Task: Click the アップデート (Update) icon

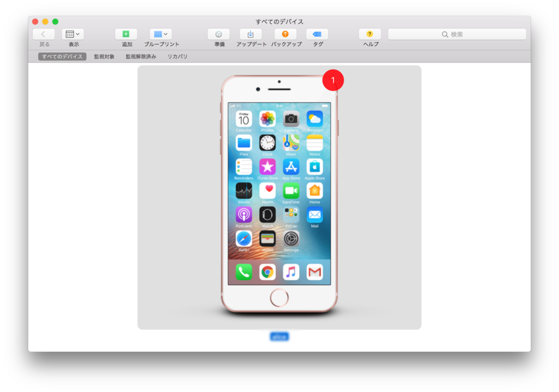Action: tap(251, 34)
